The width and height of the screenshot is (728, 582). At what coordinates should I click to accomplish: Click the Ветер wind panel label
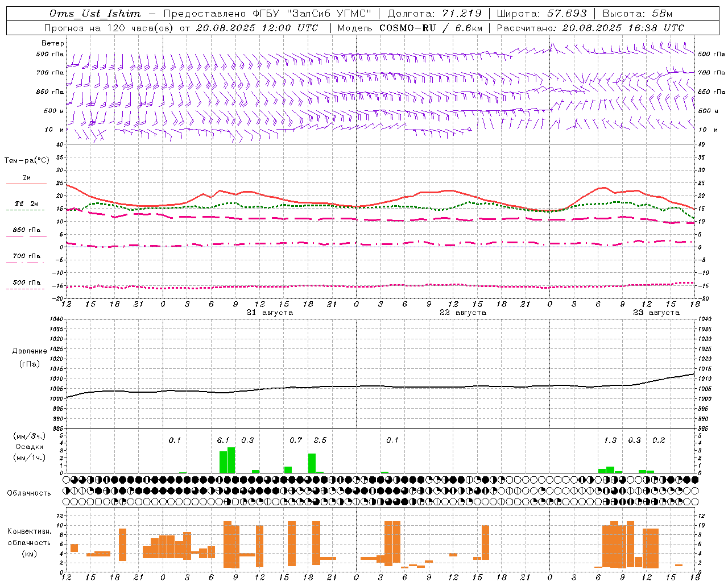tap(53, 43)
